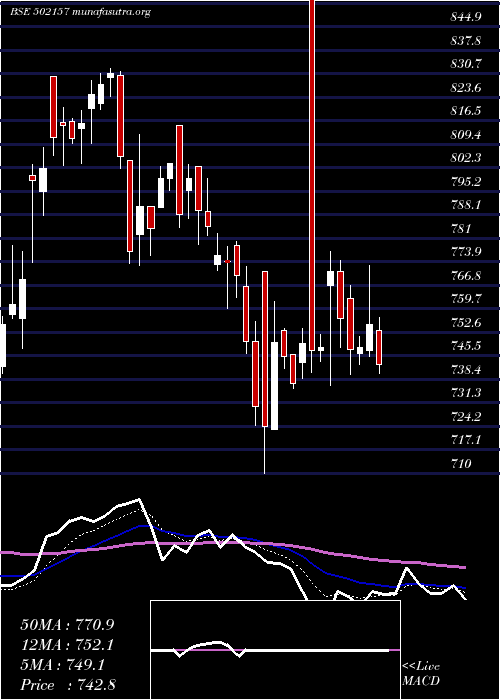Click the 738.4 price axis label
The width and height of the screenshot is (500, 700).
tap(465, 369)
